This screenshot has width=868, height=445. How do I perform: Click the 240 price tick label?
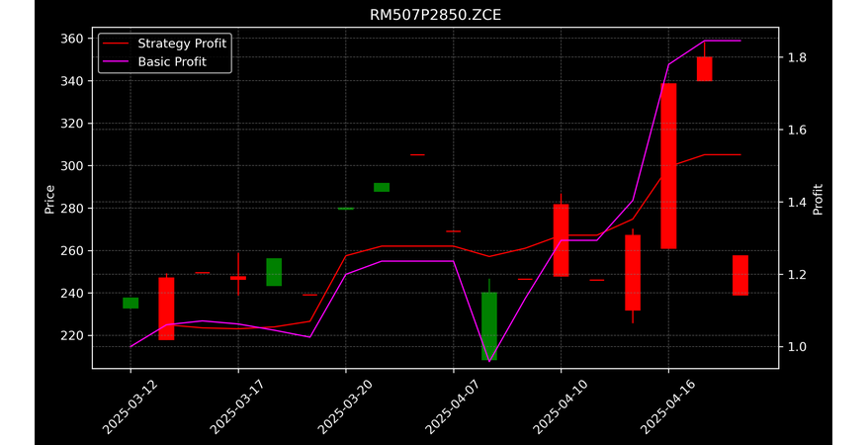tap(73, 294)
